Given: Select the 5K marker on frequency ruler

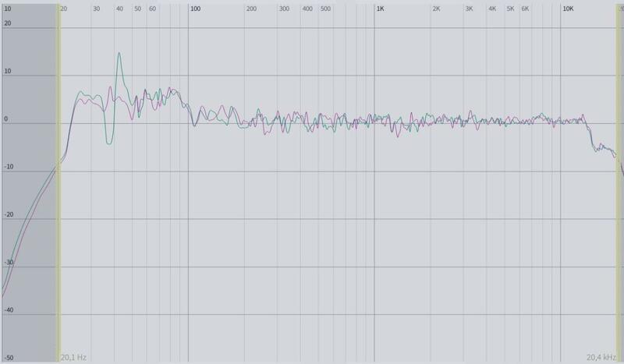Looking at the screenshot, I should pyautogui.click(x=510, y=8).
